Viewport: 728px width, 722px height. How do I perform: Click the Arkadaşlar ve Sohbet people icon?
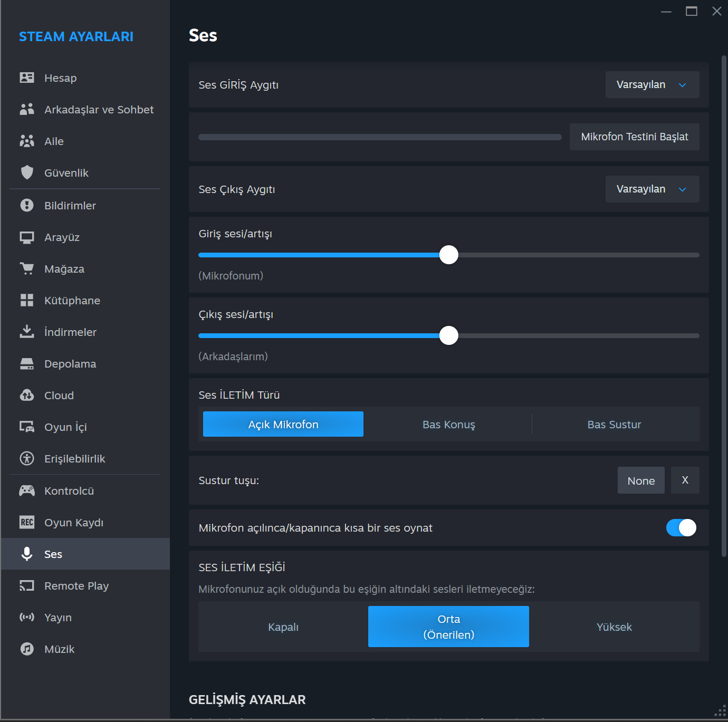(x=27, y=110)
